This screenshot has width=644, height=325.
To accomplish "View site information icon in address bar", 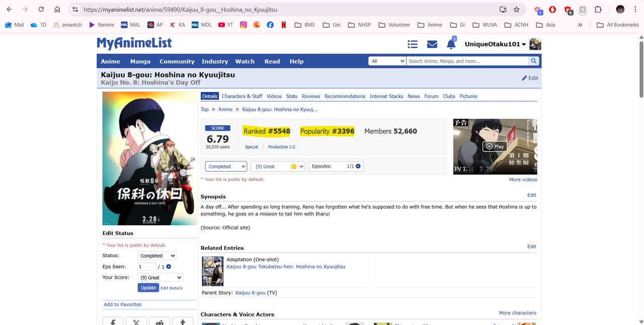I will point(75,10).
